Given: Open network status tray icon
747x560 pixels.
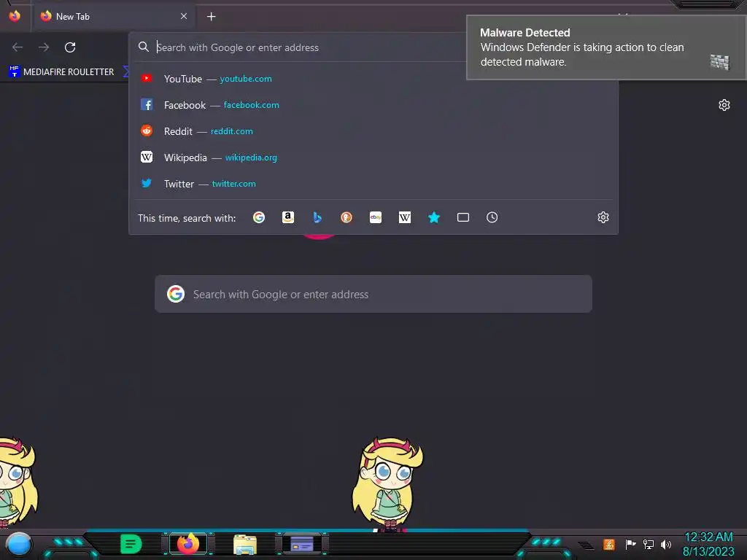Looking at the screenshot, I should (648, 544).
